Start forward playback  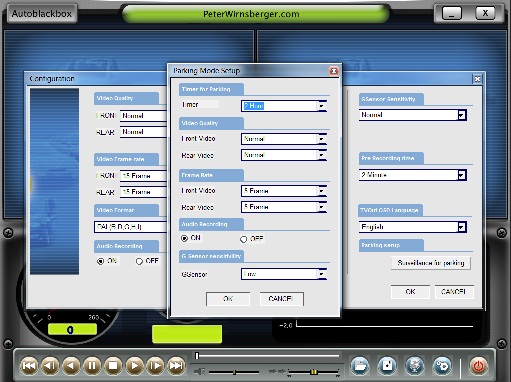point(134,366)
